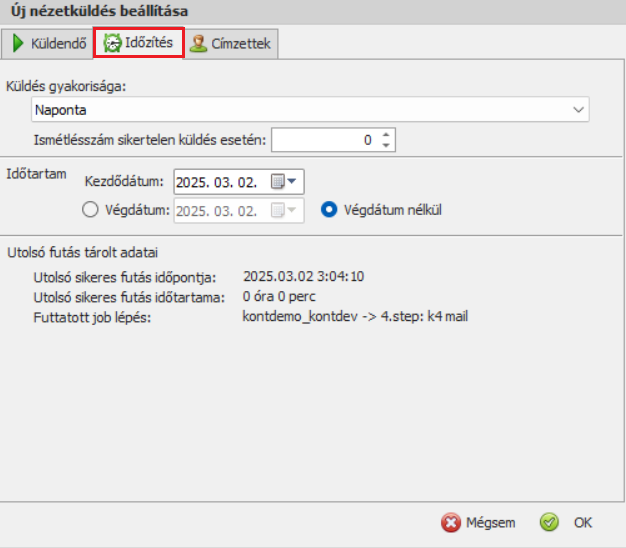Decrease Ismétlésszám with the down arrow
Screen dimensions: 626x548
tap(386, 146)
